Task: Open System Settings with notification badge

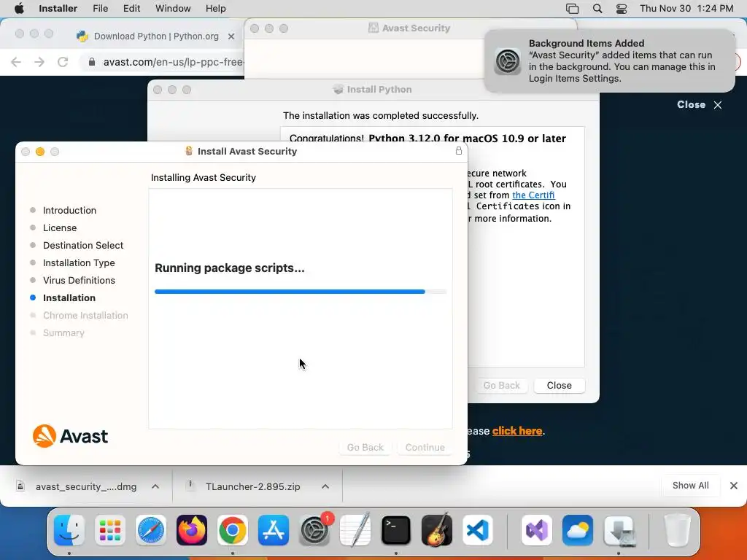Action: pyautogui.click(x=314, y=530)
